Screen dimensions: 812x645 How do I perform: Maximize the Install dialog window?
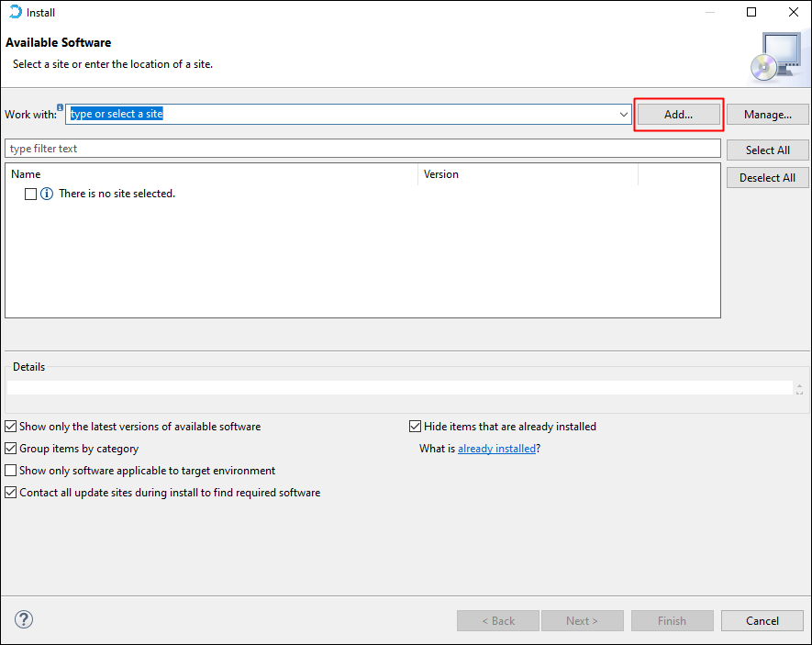point(751,13)
